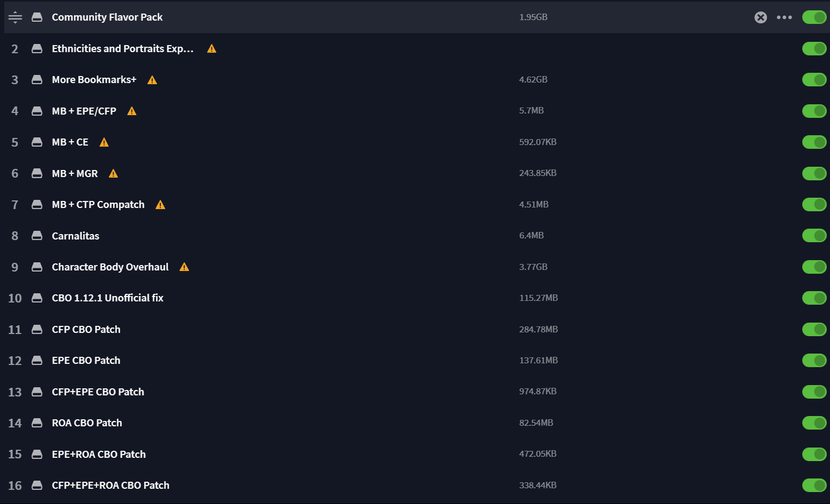830x504 pixels.
Task: Click the MB + EPE/CFP mod name
Action: pos(84,111)
